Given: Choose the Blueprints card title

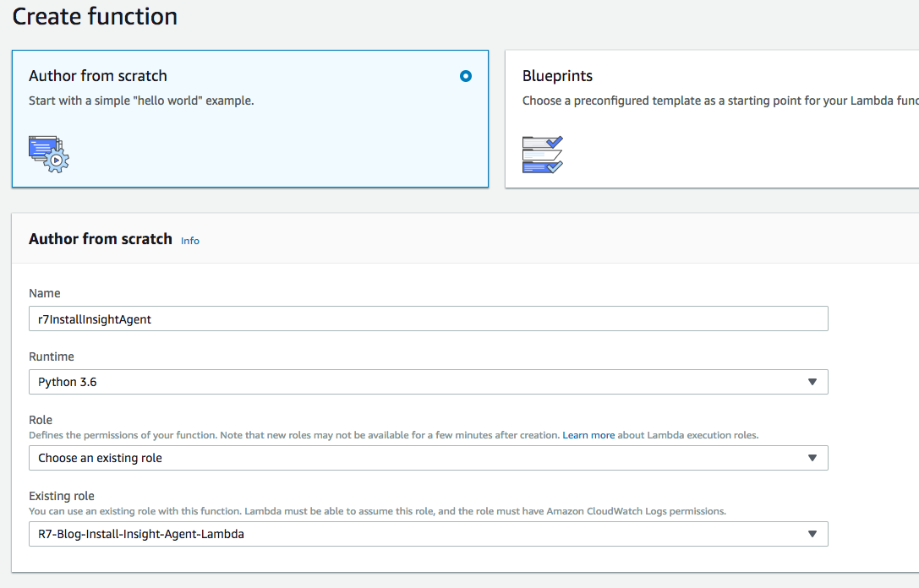Looking at the screenshot, I should (557, 76).
